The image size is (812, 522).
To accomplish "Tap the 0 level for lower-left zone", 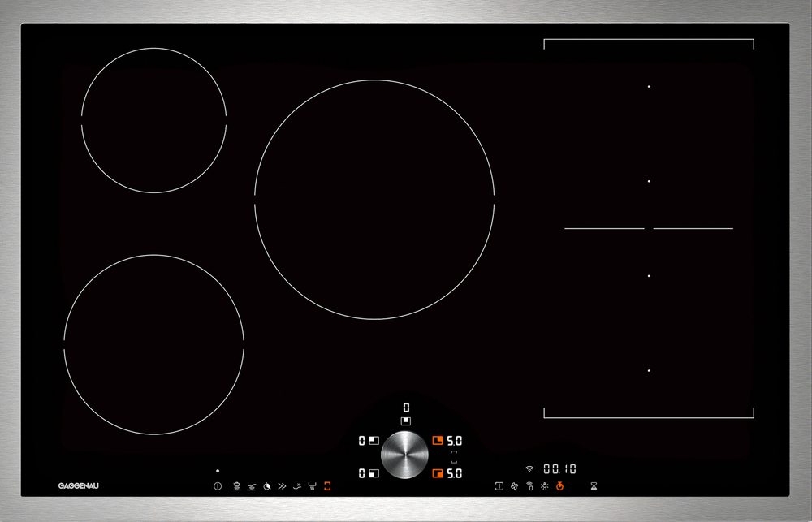I will 362,473.
